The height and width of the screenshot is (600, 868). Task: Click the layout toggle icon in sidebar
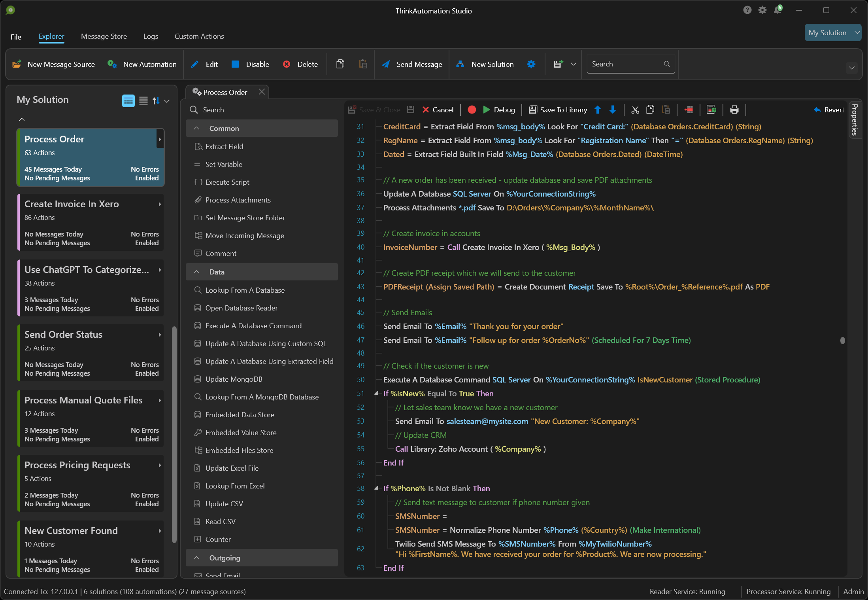128,100
